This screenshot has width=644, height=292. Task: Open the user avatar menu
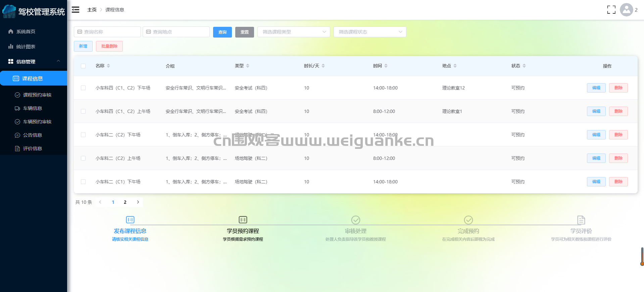626,10
